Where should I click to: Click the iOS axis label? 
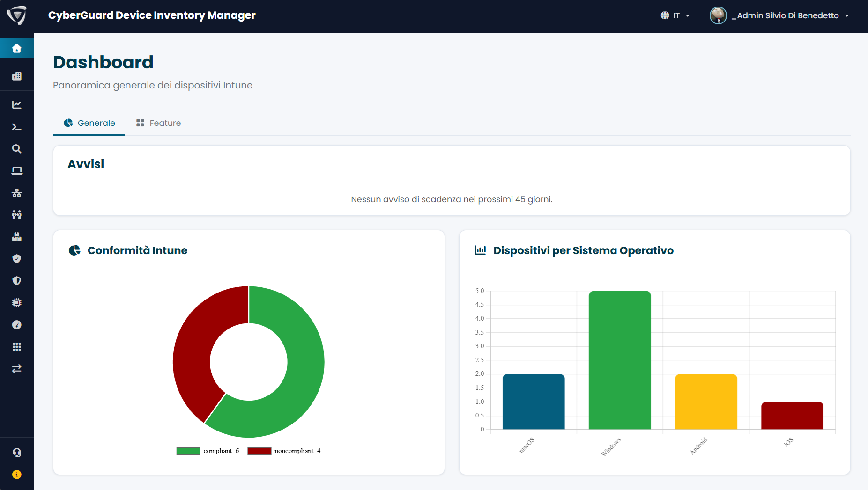point(788,442)
